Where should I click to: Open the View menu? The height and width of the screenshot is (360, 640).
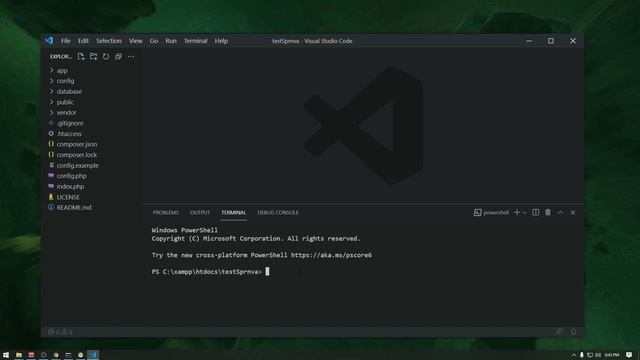coord(136,41)
